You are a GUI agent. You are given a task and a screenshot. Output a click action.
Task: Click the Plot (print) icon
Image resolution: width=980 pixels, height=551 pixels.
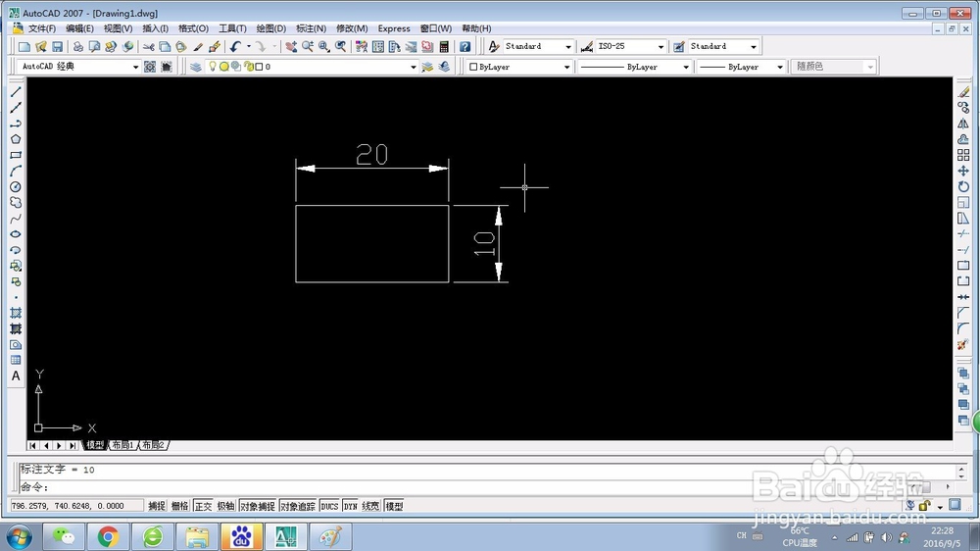(x=78, y=46)
